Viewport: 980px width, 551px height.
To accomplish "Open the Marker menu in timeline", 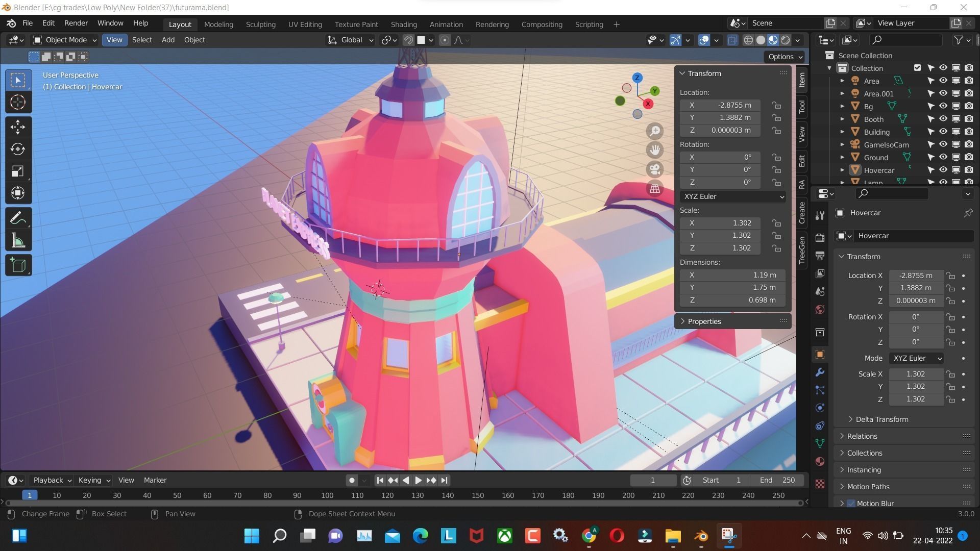I will (x=155, y=480).
